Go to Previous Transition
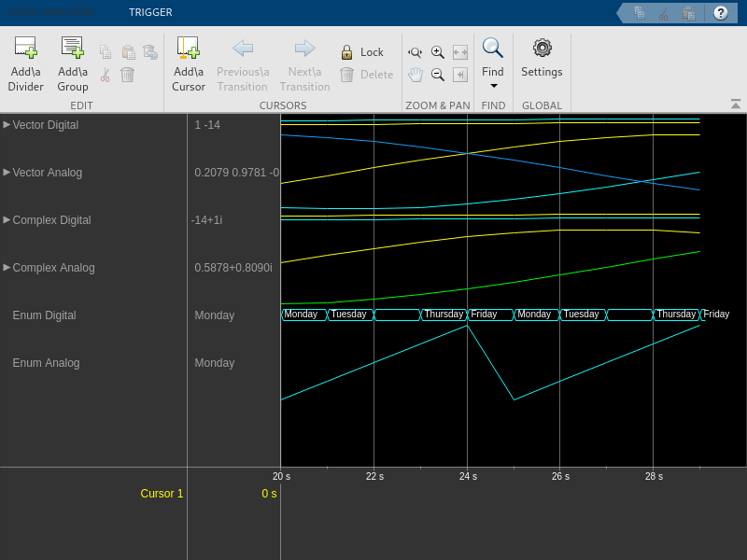This screenshot has height=560, width=747. pos(243,63)
